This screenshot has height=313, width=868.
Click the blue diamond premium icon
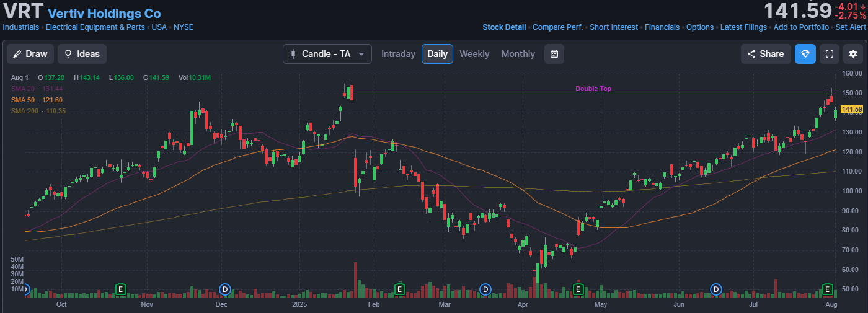click(805, 54)
